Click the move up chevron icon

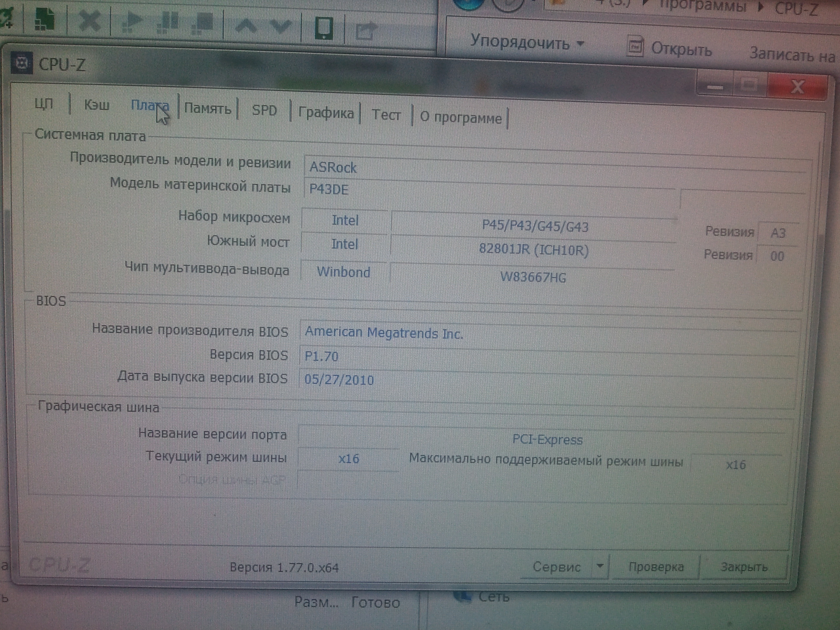click(246, 26)
